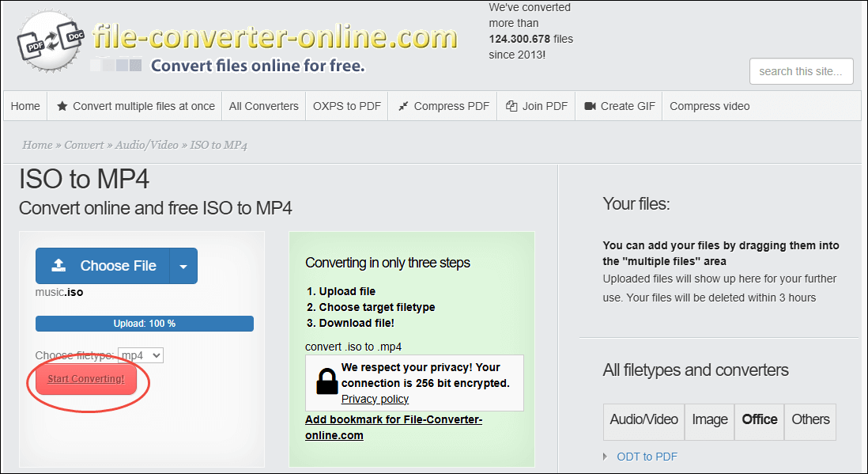The height and width of the screenshot is (474, 868).
Task: Click the star icon beside Convert multiple files
Action: 62,106
